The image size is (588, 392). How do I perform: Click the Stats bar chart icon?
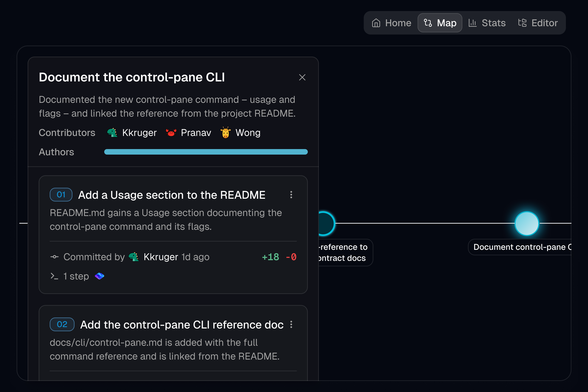pos(472,23)
